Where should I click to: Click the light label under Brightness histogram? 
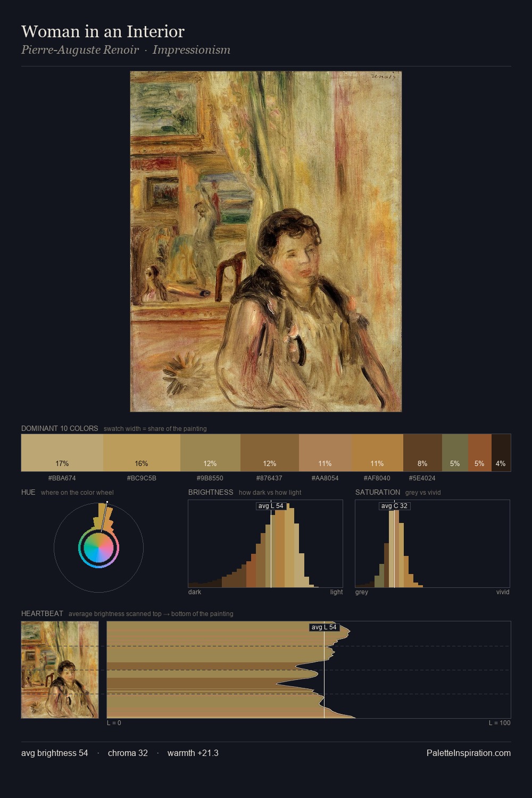(x=336, y=592)
